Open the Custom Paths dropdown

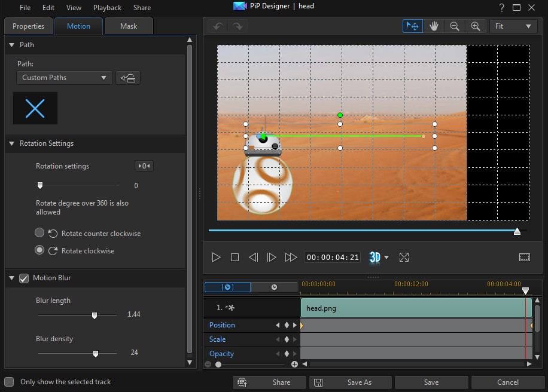click(x=64, y=78)
